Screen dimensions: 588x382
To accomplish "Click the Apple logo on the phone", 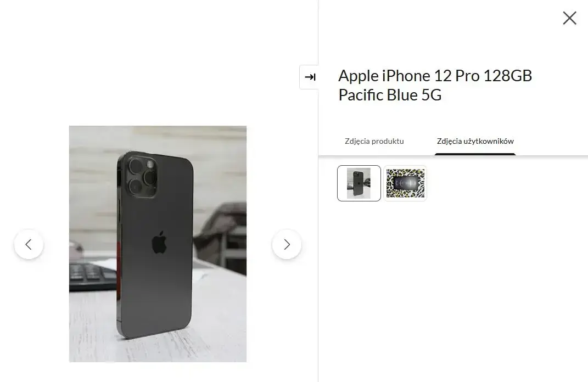I will pyautogui.click(x=159, y=242).
